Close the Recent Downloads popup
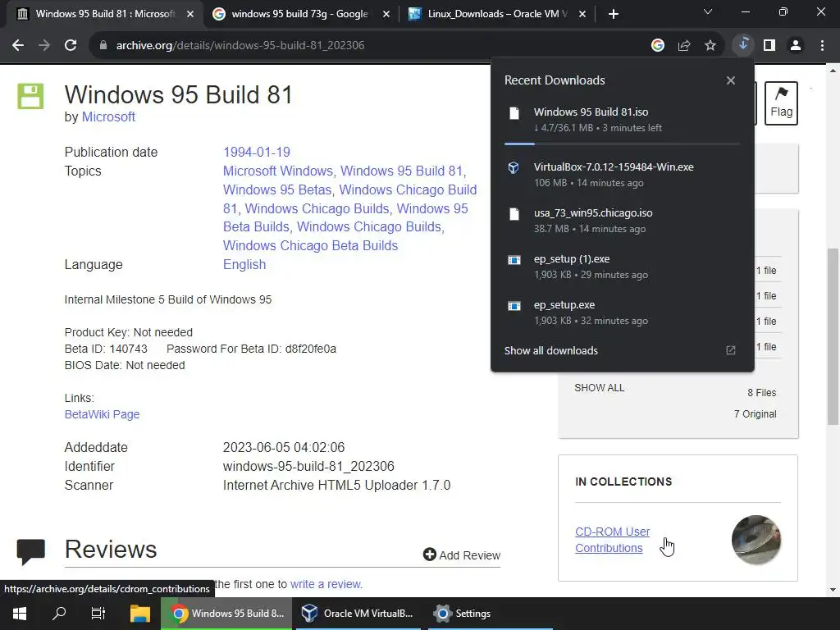 pyautogui.click(x=730, y=80)
